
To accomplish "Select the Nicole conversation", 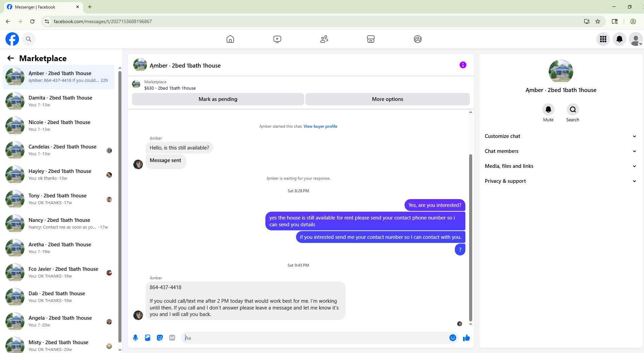I will tap(59, 126).
